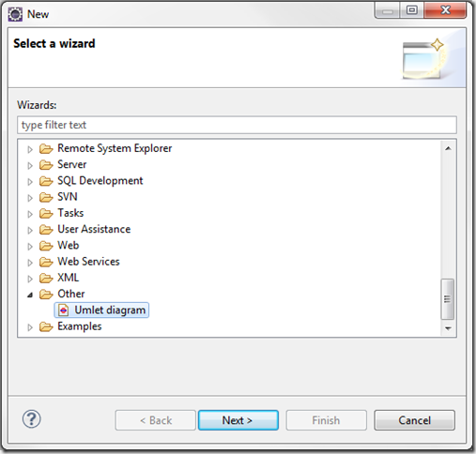Image resolution: width=476 pixels, height=454 pixels.
Task: Click the Examples folder icon
Action: pos(46,326)
